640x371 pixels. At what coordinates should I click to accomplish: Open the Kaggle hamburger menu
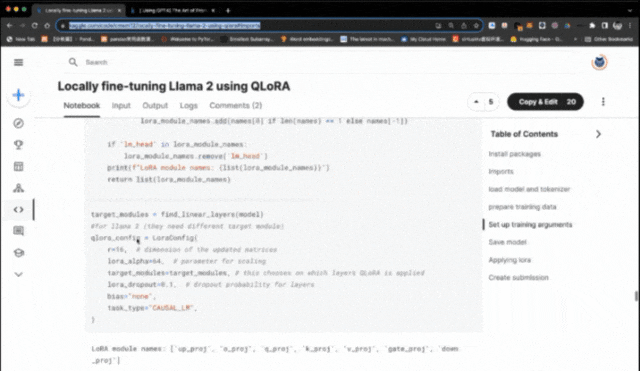click(18, 62)
